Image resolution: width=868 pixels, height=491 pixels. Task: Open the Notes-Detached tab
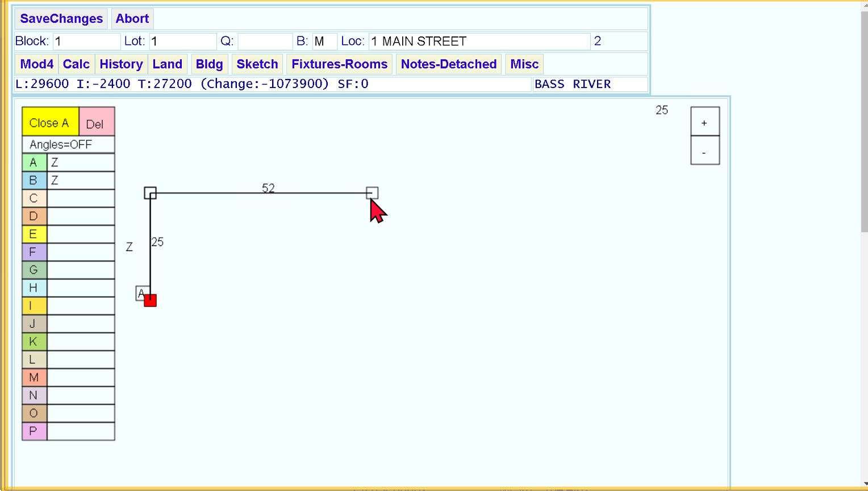coord(449,64)
